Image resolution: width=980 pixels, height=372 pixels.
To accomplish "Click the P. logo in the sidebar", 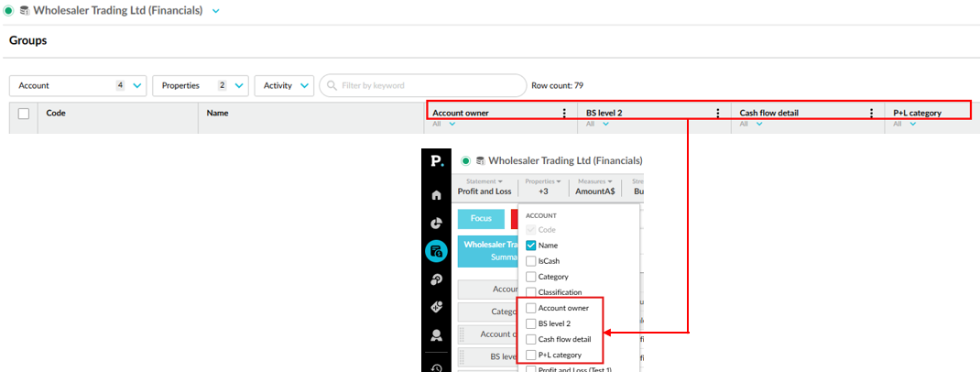I will coord(436,160).
